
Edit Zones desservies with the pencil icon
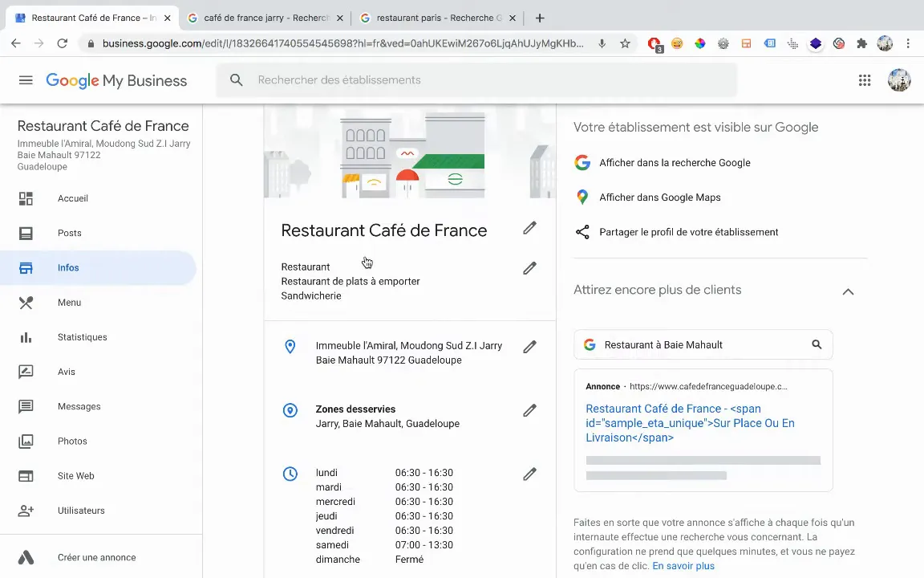(529, 410)
